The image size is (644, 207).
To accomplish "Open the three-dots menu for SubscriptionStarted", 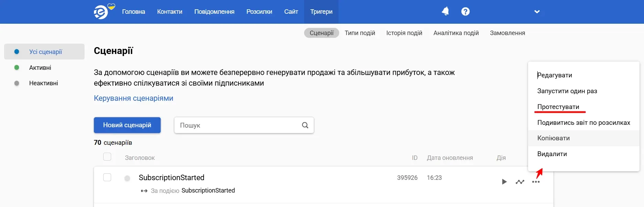I will 536,182.
